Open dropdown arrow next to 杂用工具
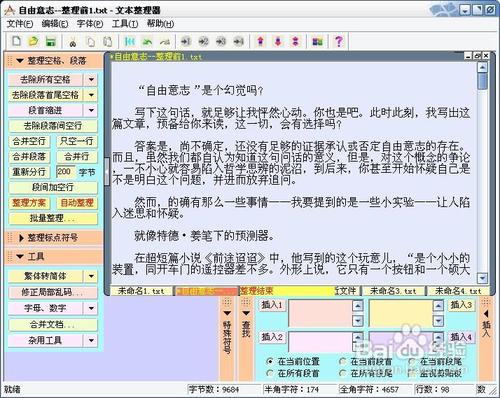The image size is (500, 398). (91, 340)
